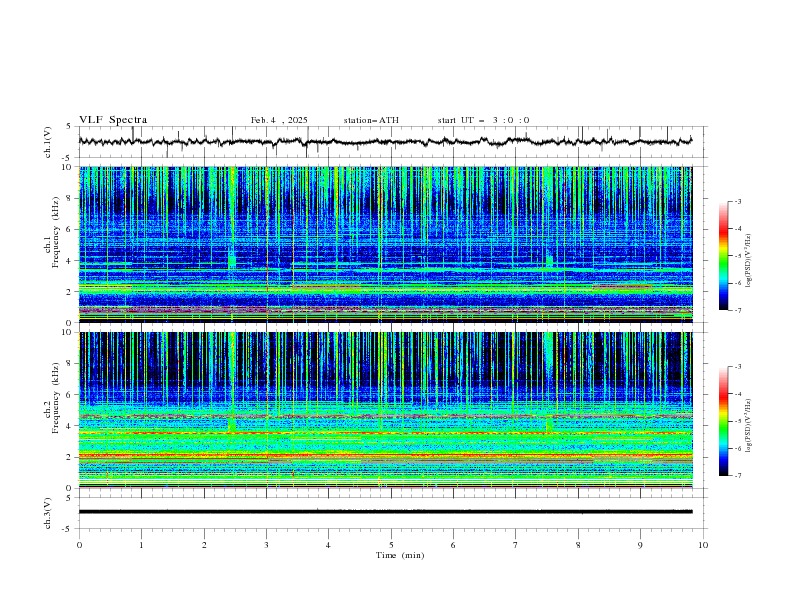792x612 pixels.
Task: Click the "-7" label on ch.1 color scale
Action: point(738,311)
